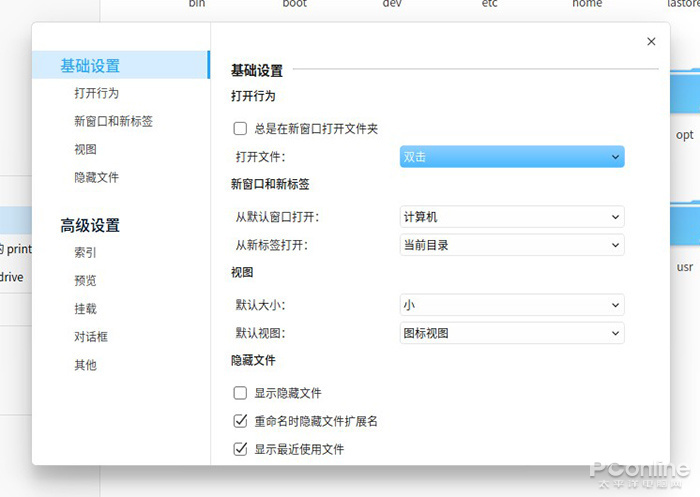
Task: Go to 索引 settings section
Action: coord(85,253)
